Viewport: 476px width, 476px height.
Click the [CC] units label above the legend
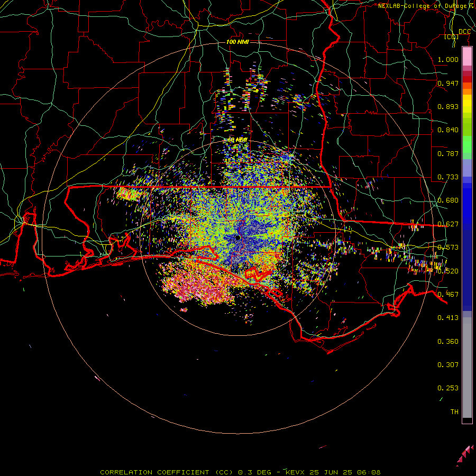pos(451,36)
